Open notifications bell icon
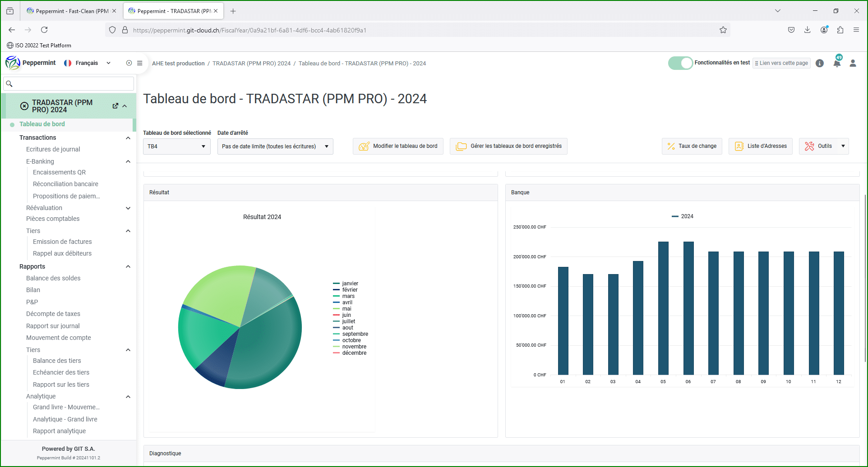The height and width of the screenshot is (467, 868). tap(837, 63)
